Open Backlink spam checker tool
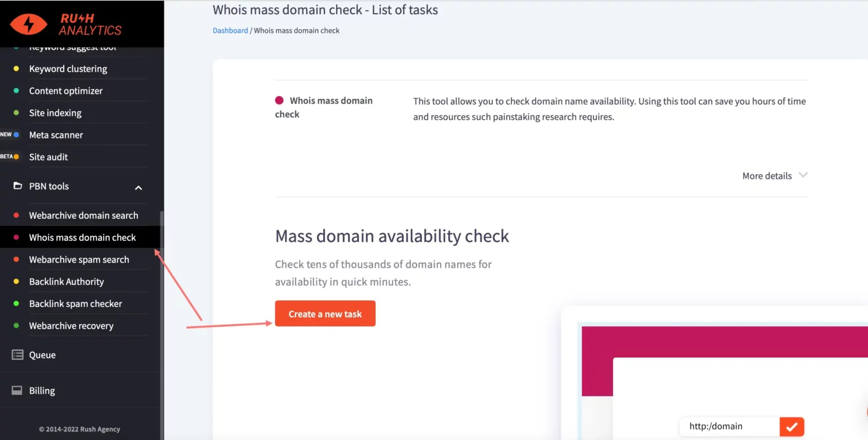This screenshot has height=440, width=868. 76,303
